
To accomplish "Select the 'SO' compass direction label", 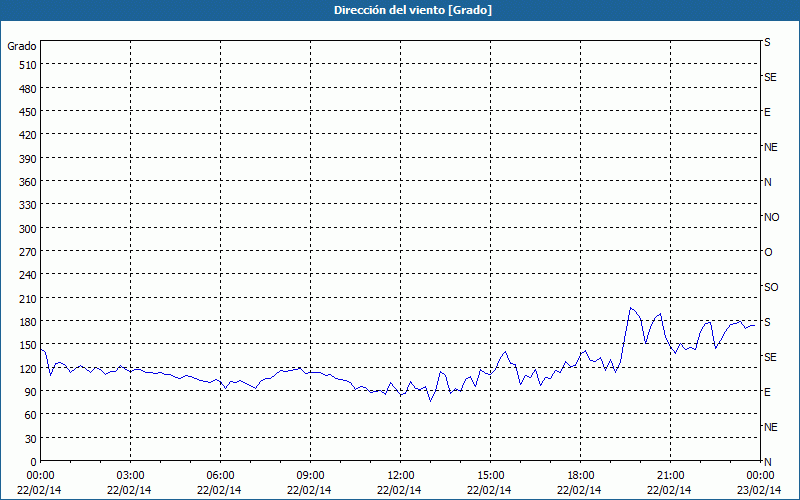I will [x=771, y=287].
